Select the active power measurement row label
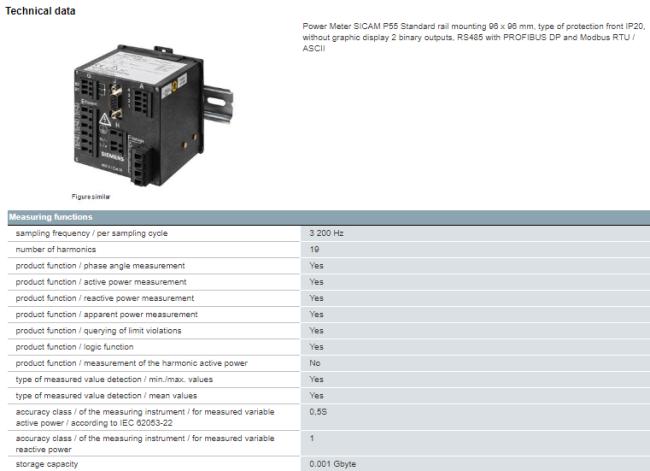The height and width of the screenshot is (471, 650). (x=101, y=282)
